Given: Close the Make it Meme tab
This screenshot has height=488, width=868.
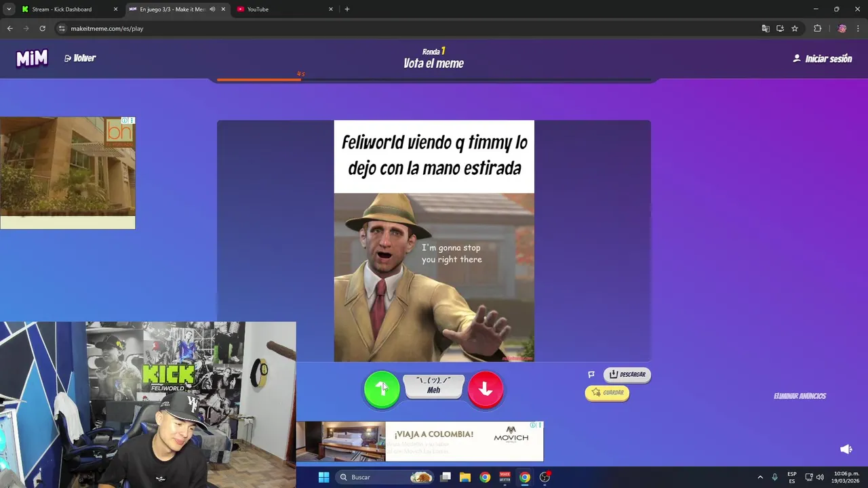Looking at the screenshot, I should tap(223, 9).
